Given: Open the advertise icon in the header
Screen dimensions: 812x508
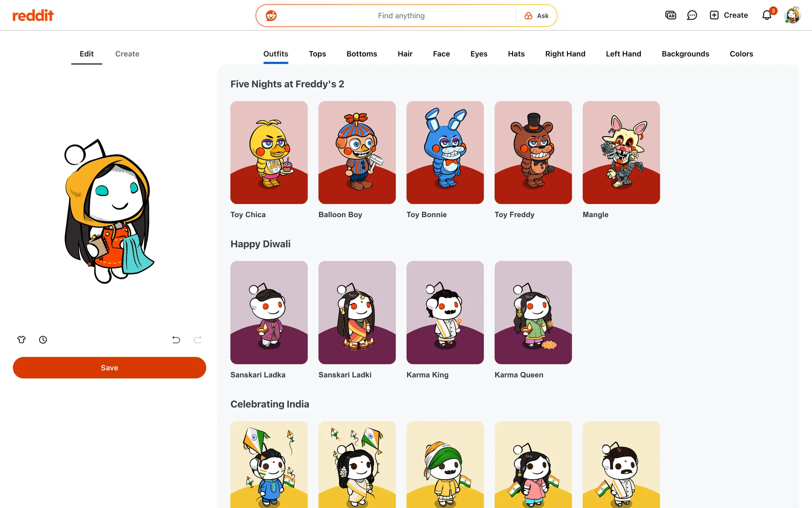Looking at the screenshot, I should [670, 15].
